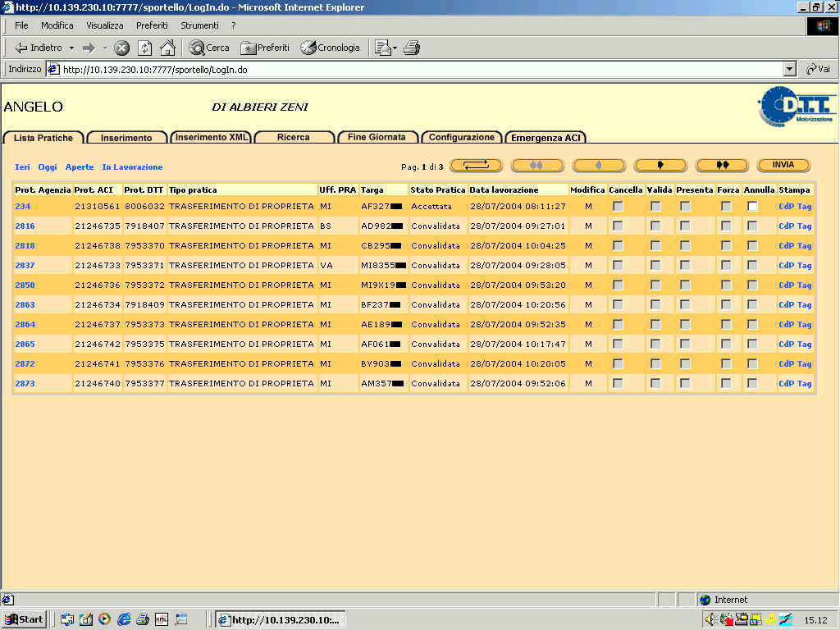The width and height of the screenshot is (840, 630).
Task: Launch Internet Explorer from quick launch
Action: [124, 619]
